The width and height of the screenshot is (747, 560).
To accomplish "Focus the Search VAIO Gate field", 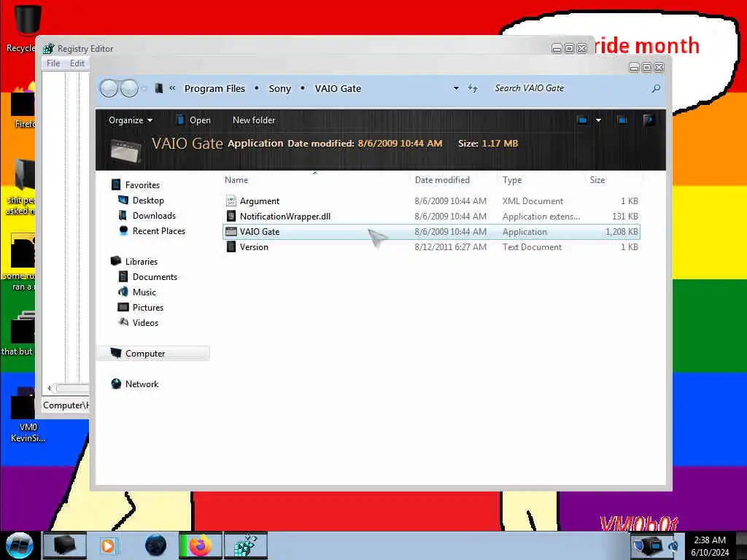I will point(569,88).
